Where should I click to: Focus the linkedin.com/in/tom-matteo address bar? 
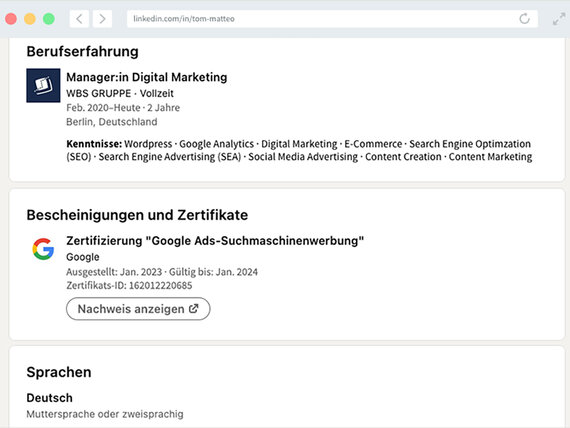(x=332, y=19)
